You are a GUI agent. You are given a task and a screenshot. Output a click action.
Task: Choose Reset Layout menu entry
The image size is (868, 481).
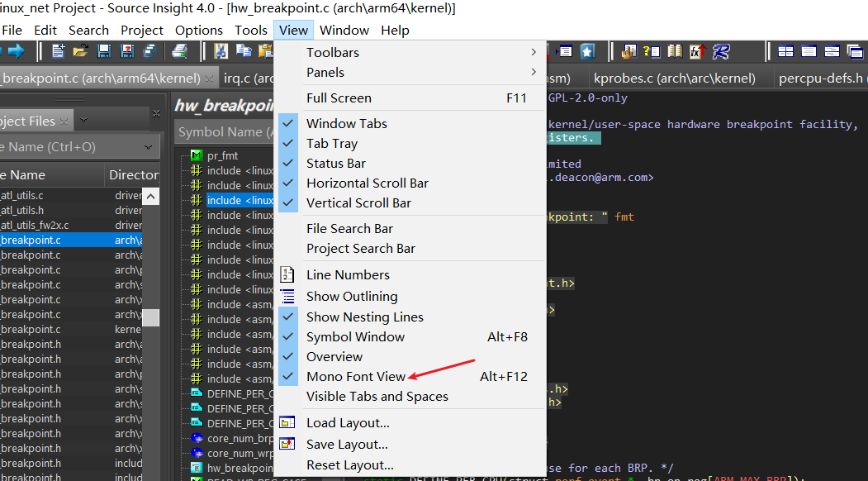click(x=410, y=465)
